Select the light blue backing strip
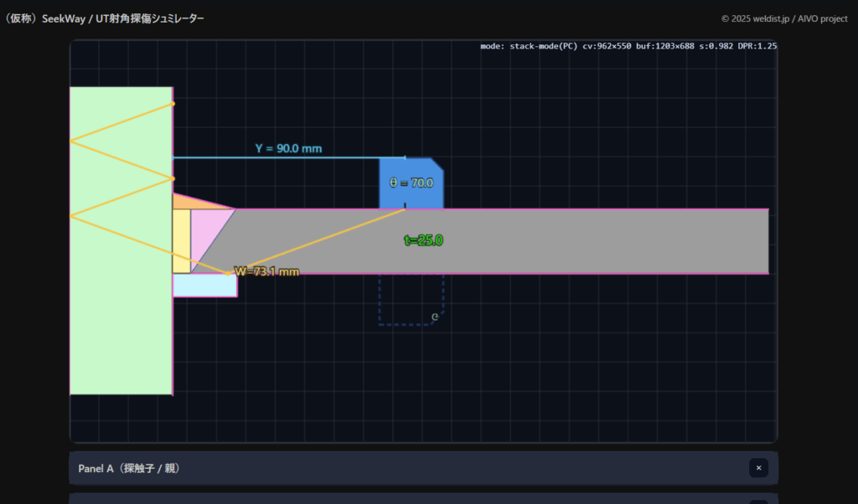The height and width of the screenshot is (504, 858). 204,285
